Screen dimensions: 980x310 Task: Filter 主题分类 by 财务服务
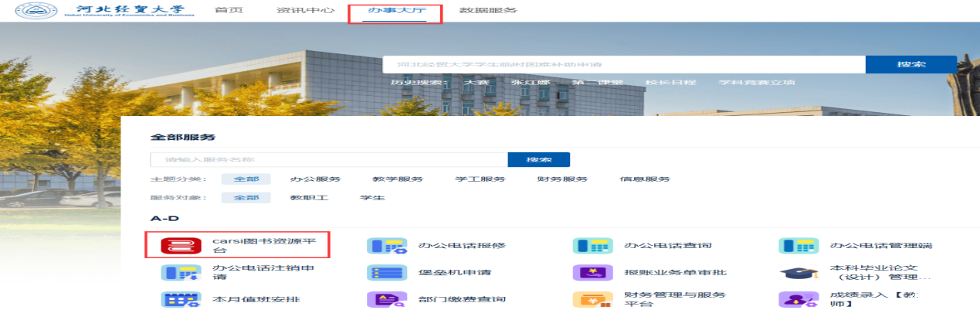click(x=562, y=179)
